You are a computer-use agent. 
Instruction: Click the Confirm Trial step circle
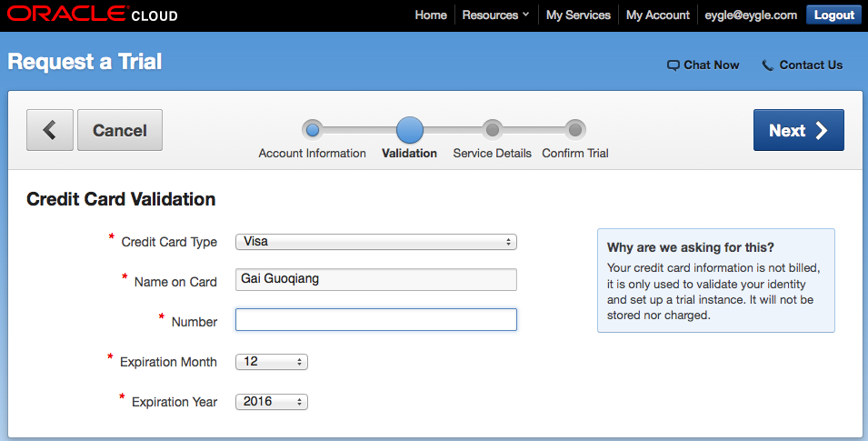coord(575,130)
